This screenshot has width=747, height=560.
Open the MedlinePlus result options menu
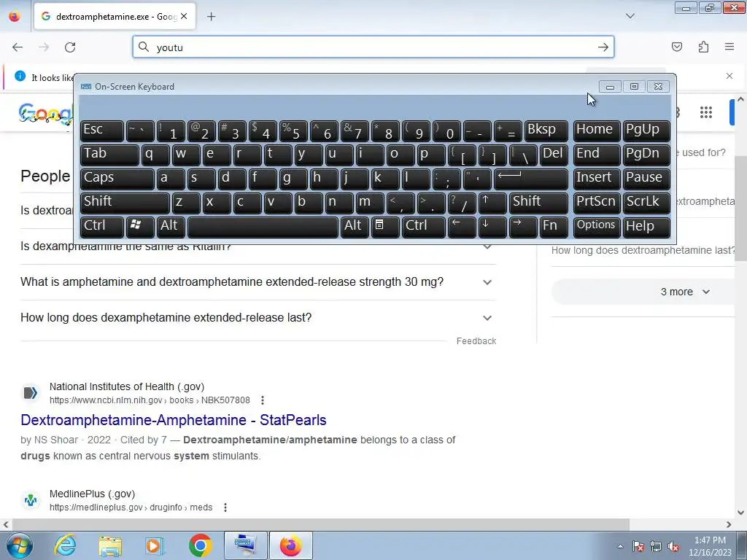pos(225,507)
